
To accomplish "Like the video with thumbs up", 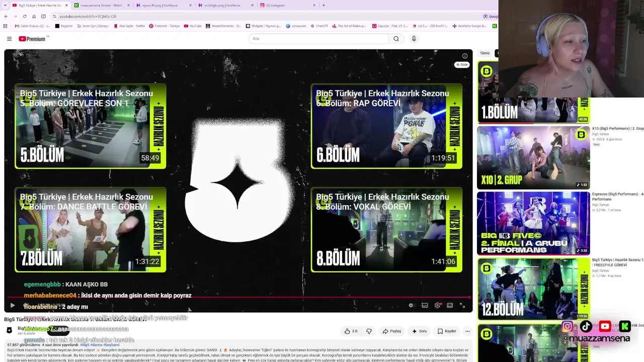I will pos(351,331).
